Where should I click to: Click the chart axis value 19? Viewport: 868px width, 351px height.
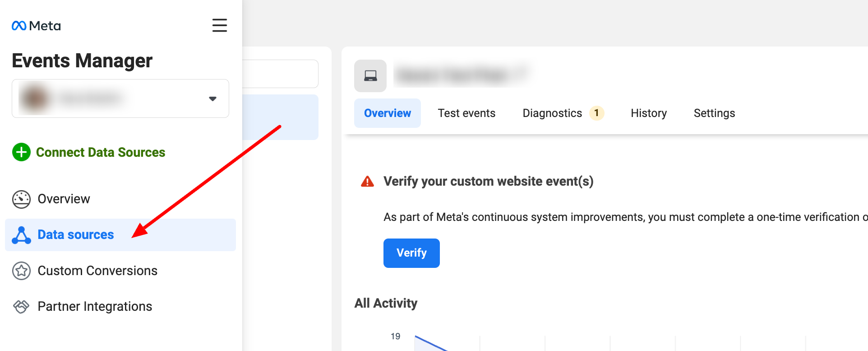pyautogui.click(x=395, y=337)
